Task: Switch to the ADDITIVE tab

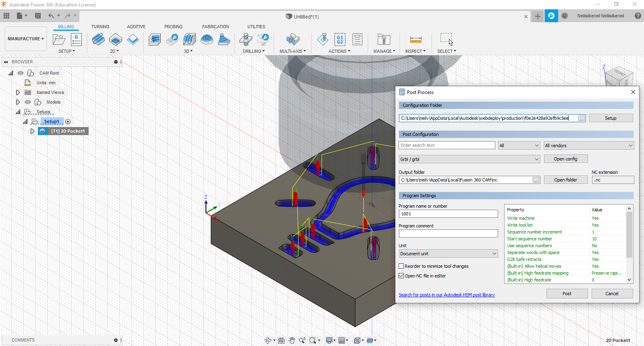Action: [x=136, y=27]
